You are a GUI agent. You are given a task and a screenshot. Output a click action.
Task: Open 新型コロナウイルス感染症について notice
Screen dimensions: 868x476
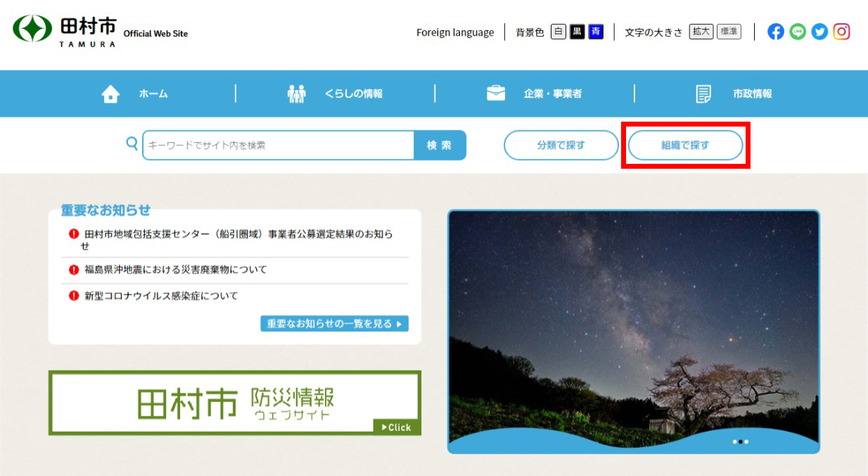[x=161, y=296]
